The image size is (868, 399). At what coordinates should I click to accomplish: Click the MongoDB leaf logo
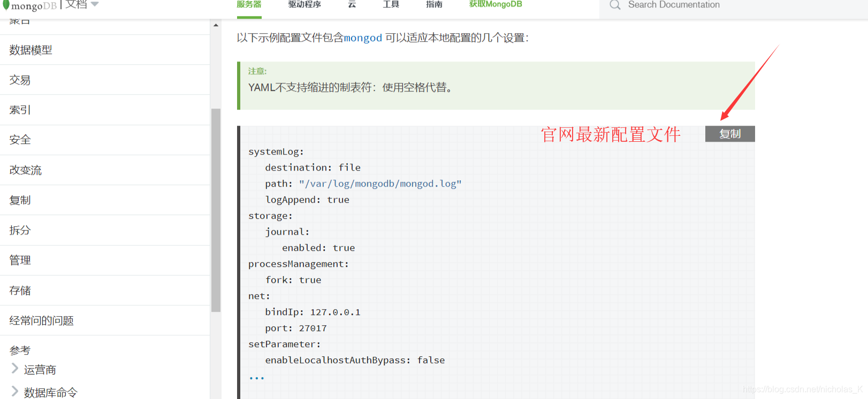coord(6,5)
